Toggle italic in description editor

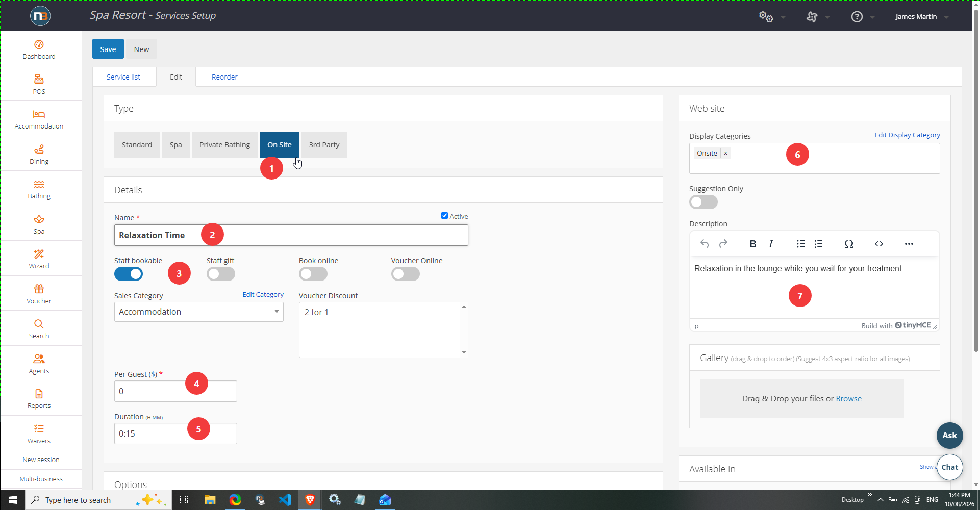click(x=771, y=244)
